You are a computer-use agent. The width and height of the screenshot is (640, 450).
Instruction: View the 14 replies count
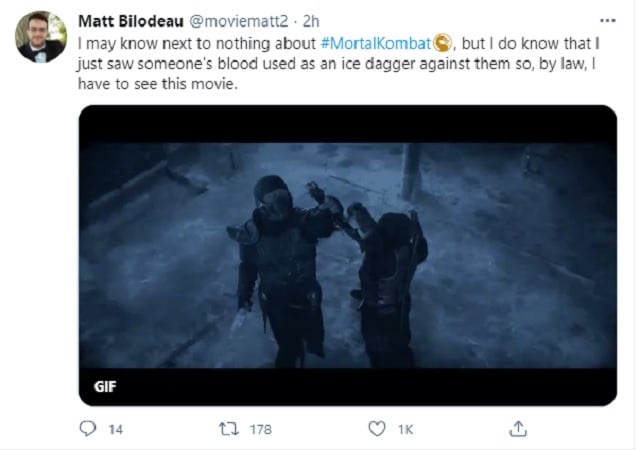(116, 429)
